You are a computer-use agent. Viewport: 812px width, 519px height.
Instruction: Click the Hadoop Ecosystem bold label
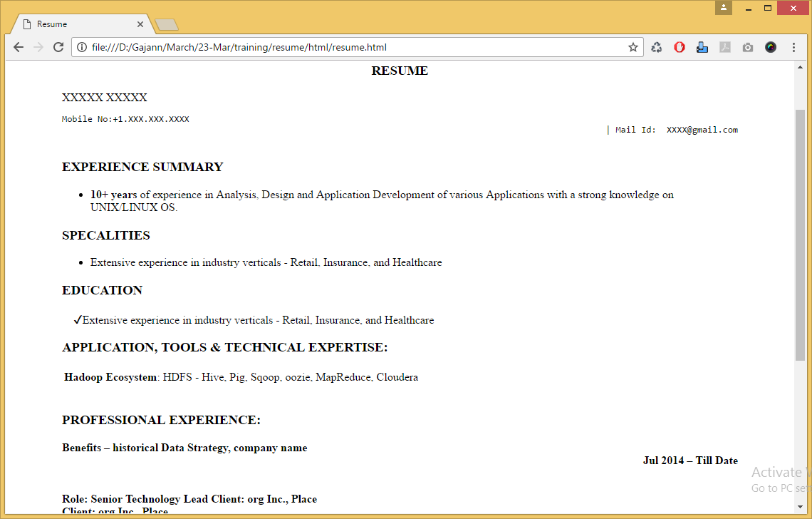[111, 377]
